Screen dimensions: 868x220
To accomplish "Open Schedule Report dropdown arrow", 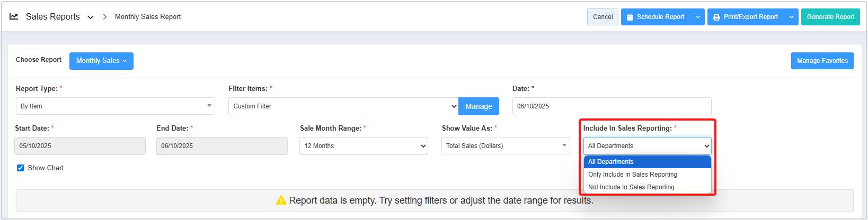I will pos(698,17).
